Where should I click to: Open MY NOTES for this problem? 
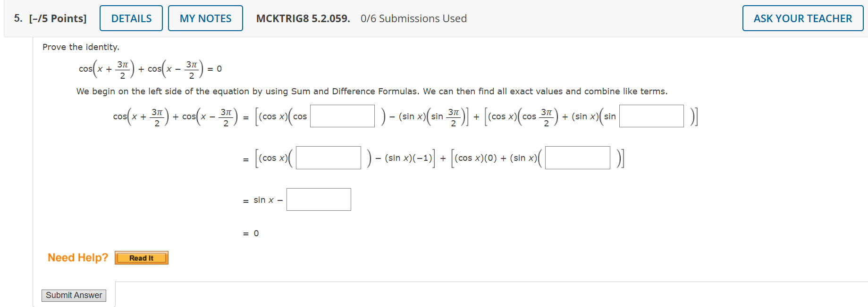tap(205, 18)
